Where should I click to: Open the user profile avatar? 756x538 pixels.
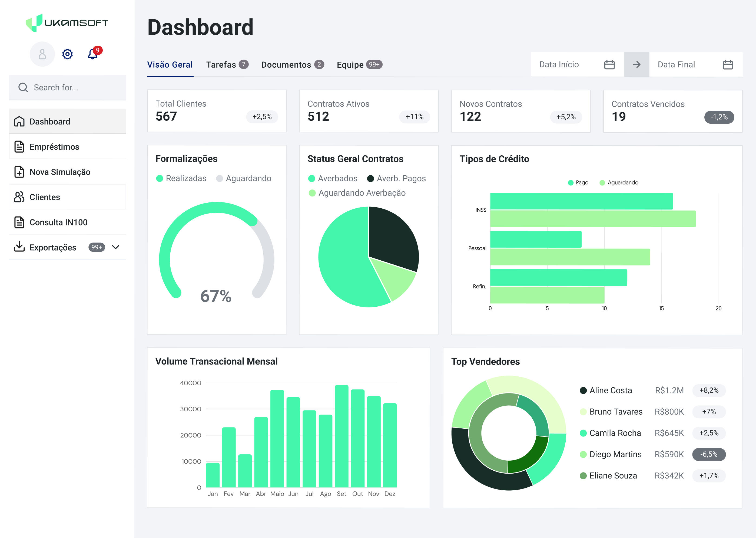click(x=42, y=54)
